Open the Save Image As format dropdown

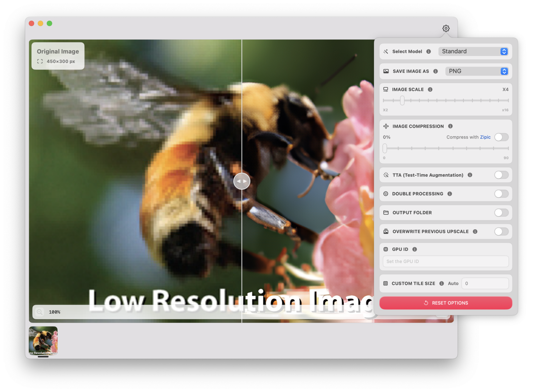pyautogui.click(x=477, y=71)
